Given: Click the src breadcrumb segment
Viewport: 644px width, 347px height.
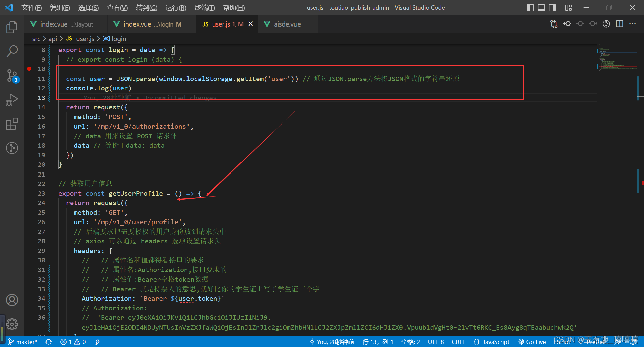Looking at the screenshot, I should coord(36,39).
